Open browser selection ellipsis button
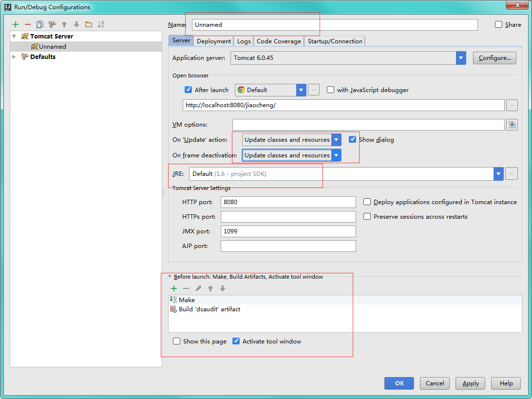This screenshot has height=399, width=532. coord(314,90)
